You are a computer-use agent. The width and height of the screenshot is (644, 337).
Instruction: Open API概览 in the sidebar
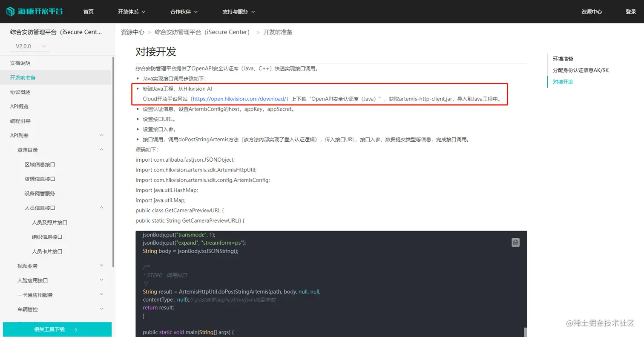(x=20, y=106)
